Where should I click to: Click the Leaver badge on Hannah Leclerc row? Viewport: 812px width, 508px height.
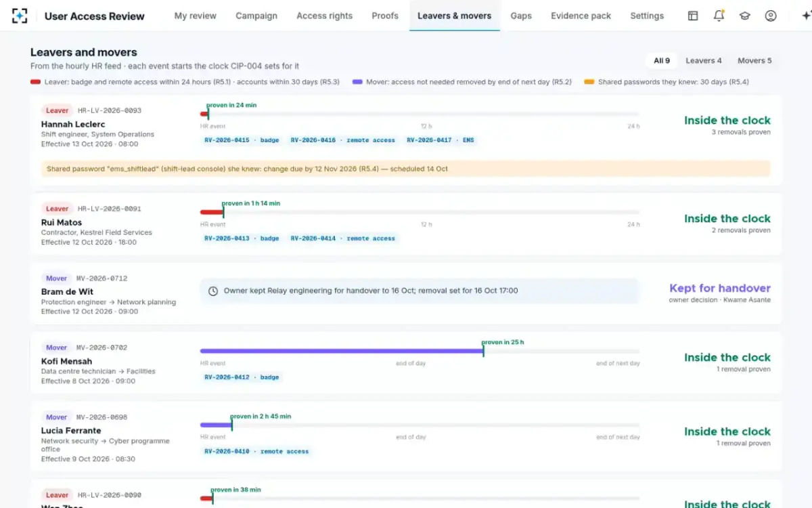[57, 110]
